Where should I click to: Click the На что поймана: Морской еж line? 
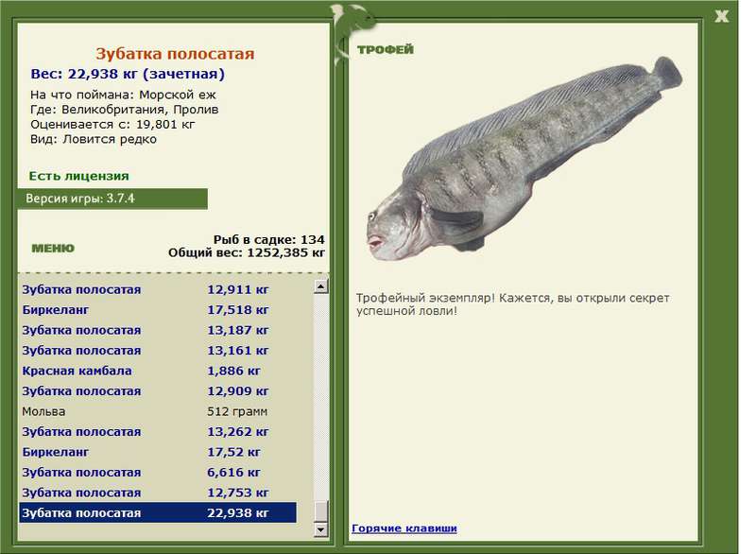click(123, 95)
